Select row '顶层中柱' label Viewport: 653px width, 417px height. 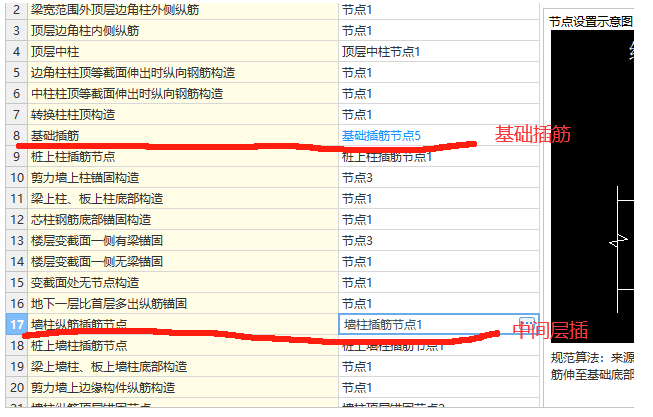(55, 52)
